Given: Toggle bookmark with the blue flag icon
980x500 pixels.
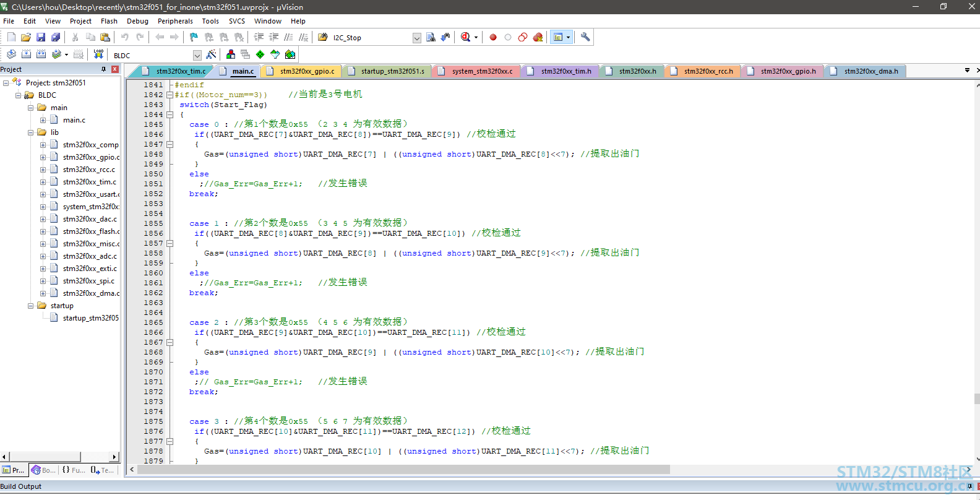Looking at the screenshot, I should (x=194, y=37).
